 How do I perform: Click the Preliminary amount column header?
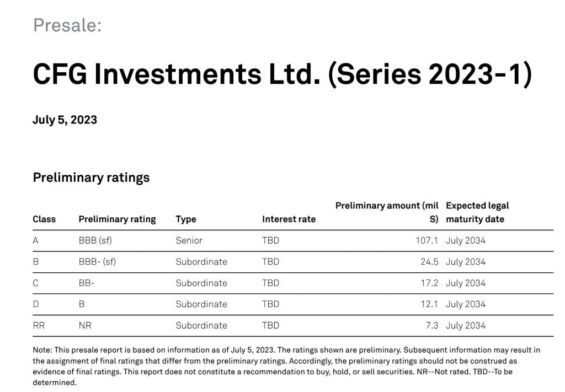(x=387, y=212)
